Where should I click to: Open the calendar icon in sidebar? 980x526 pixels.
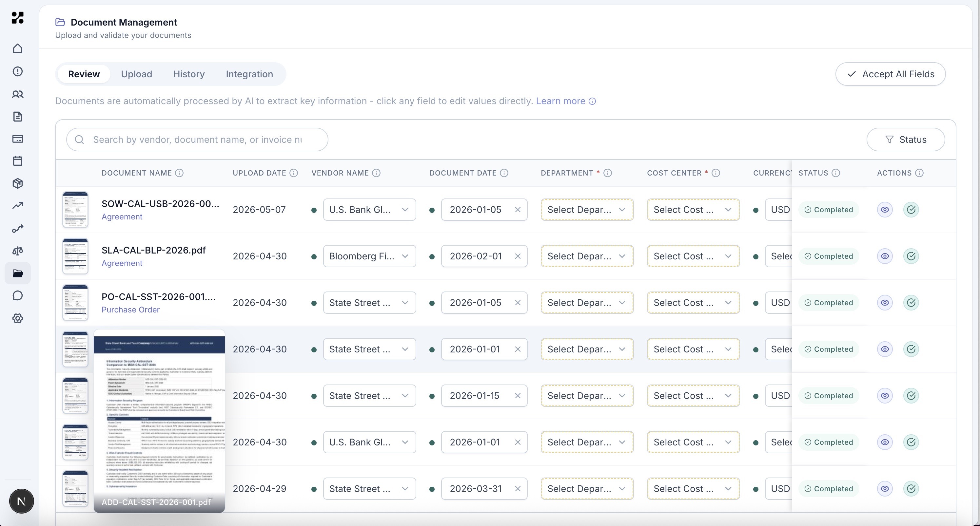(17, 161)
